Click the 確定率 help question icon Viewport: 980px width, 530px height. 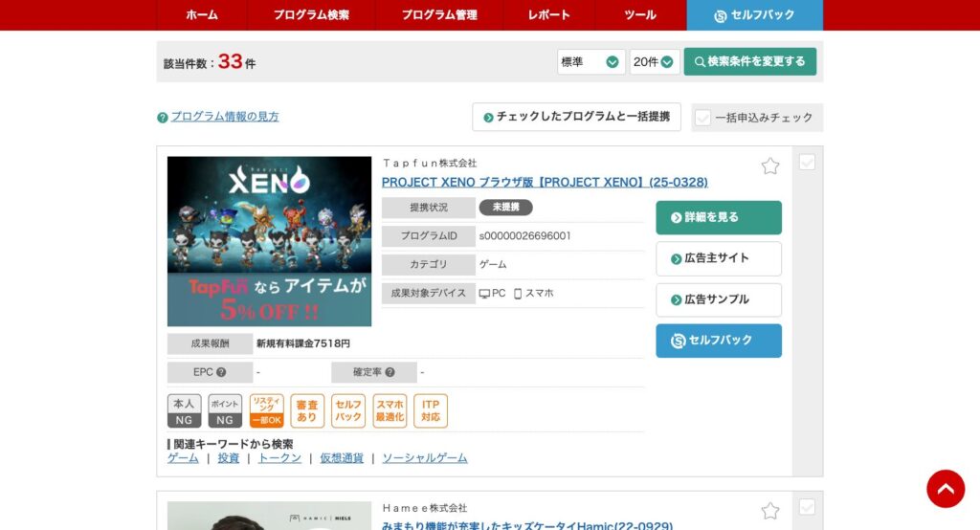coord(390,372)
